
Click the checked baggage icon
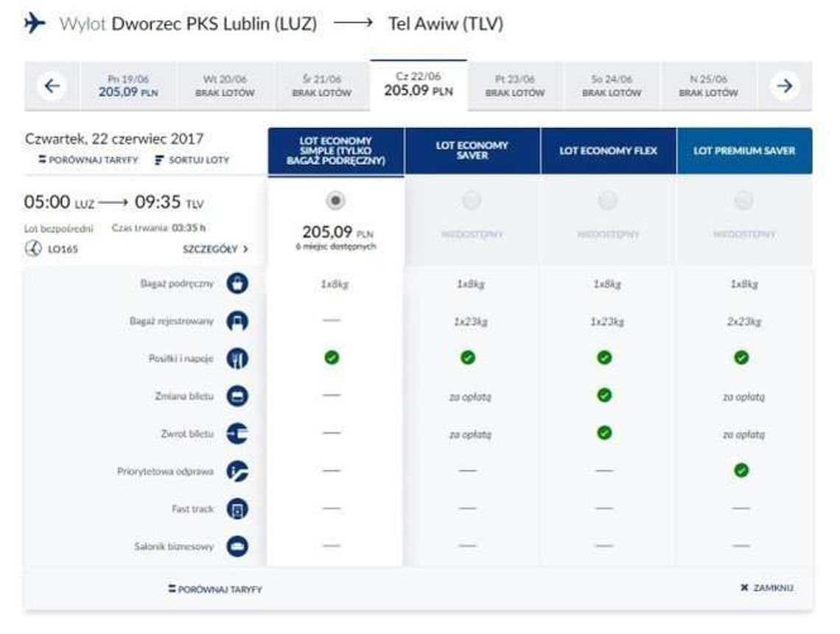237,321
